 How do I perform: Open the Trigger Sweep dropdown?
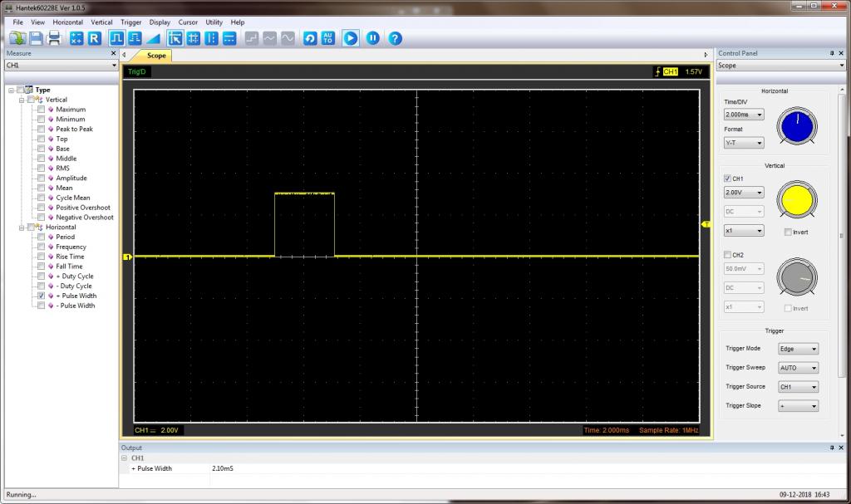(798, 368)
